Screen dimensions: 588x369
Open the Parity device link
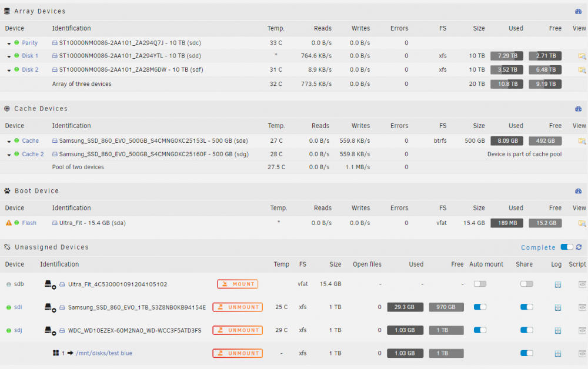[29, 43]
